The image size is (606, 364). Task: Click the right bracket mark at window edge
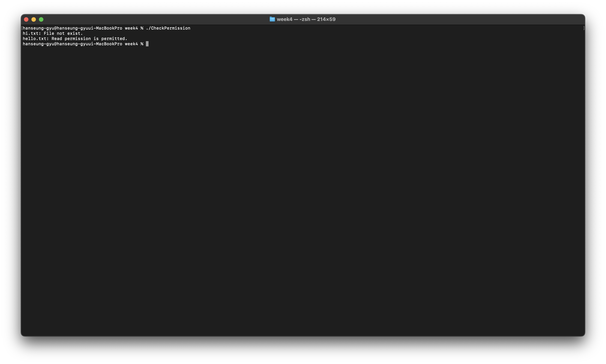[584, 28]
